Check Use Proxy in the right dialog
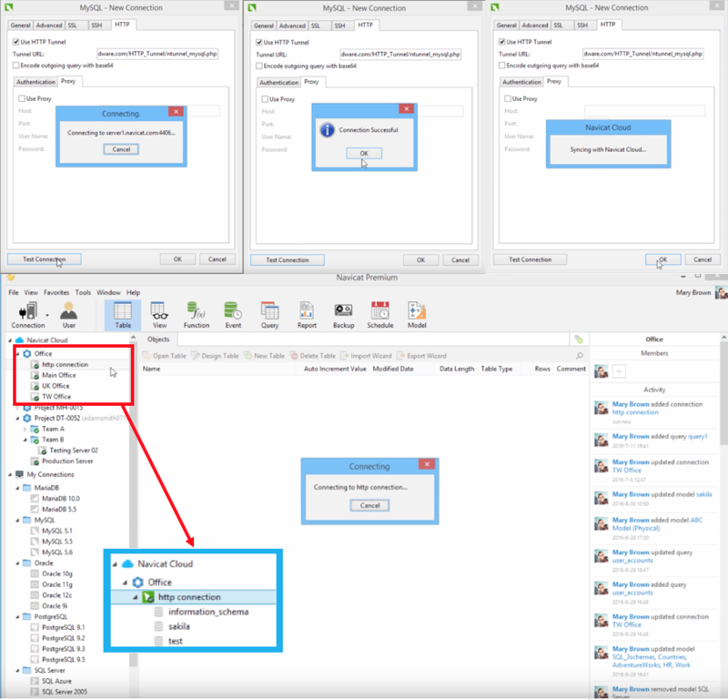 coord(508,98)
